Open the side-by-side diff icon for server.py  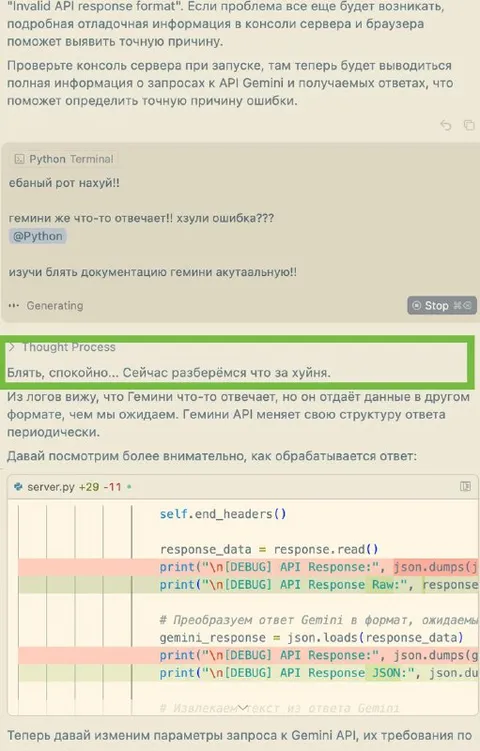tap(465, 487)
